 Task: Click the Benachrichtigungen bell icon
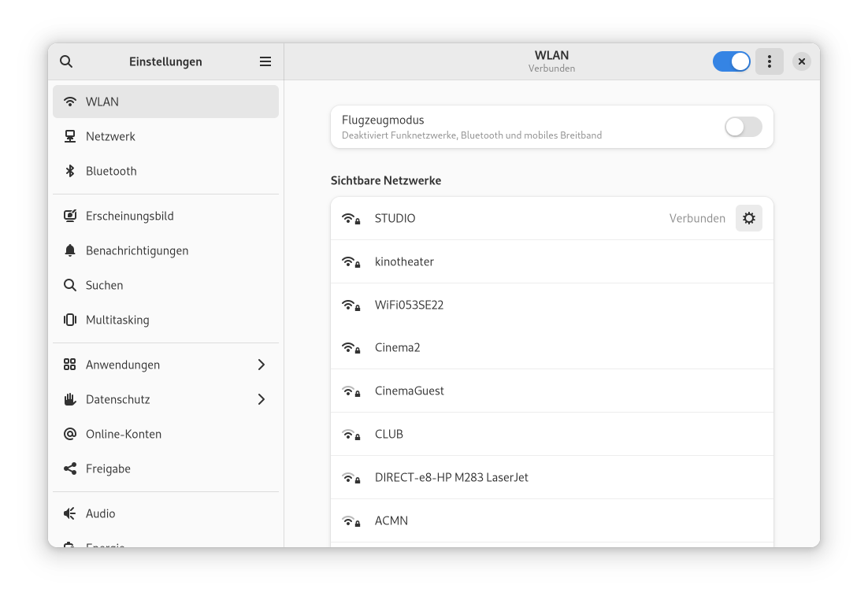tap(70, 250)
